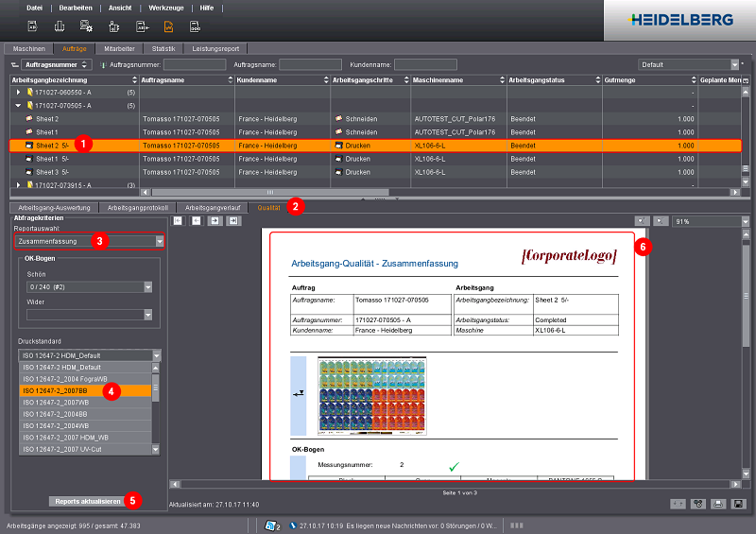This screenshot has width=756, height=534.
Task: Click the Reports aktualisieren button
Action: pyautogui.click(x=86, y=500)
